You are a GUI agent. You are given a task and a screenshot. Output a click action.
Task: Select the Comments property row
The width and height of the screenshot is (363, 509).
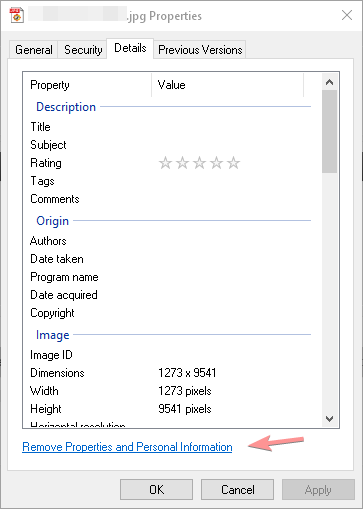pyautogui.click(x=170, y=199)
